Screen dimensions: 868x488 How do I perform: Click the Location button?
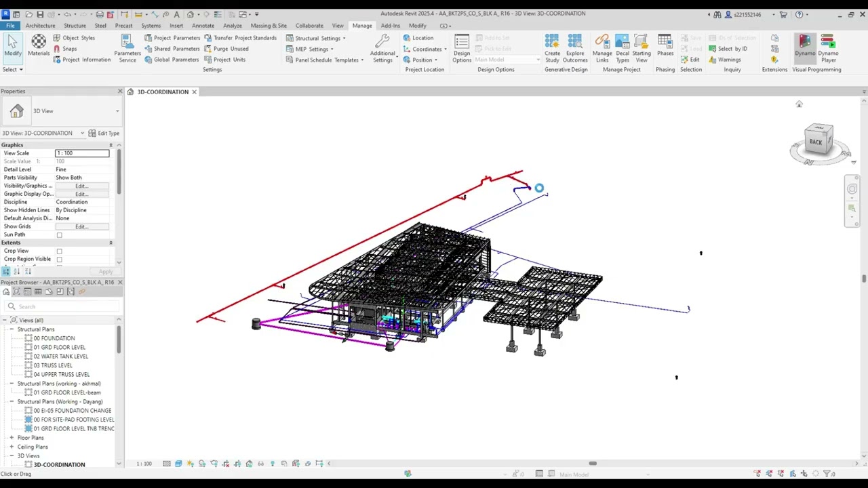click(x=418, y=38)
